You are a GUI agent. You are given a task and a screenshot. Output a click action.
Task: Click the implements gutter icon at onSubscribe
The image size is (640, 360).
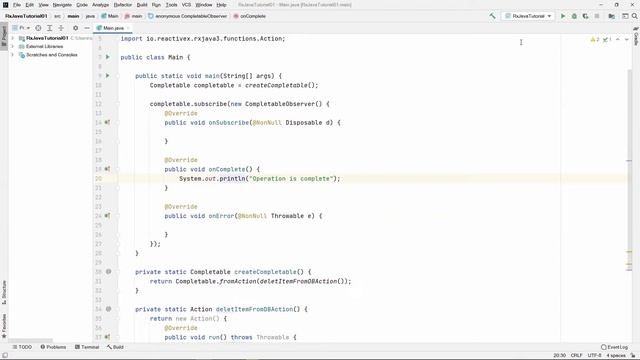click(x=107, y=122)
